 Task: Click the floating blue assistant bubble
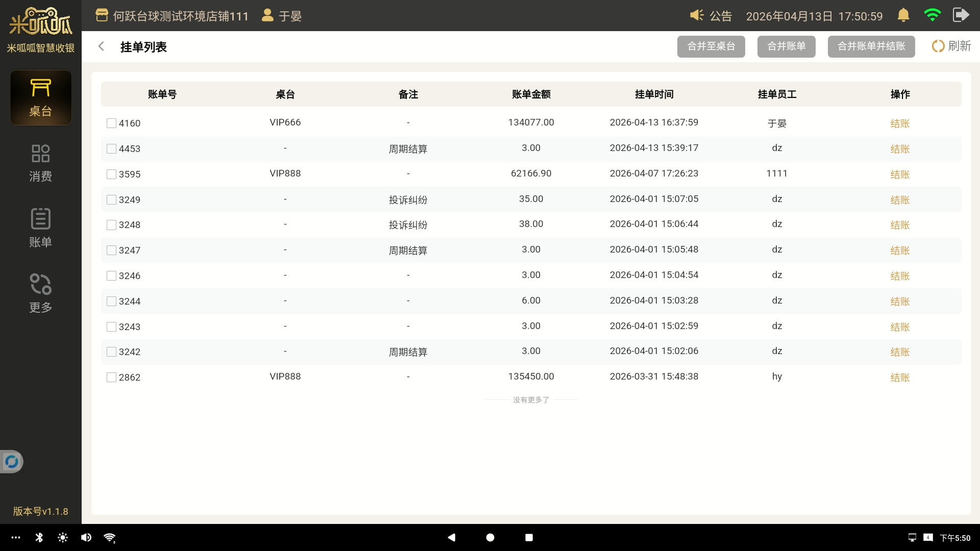pyautogui.click(x=12, y=462)
